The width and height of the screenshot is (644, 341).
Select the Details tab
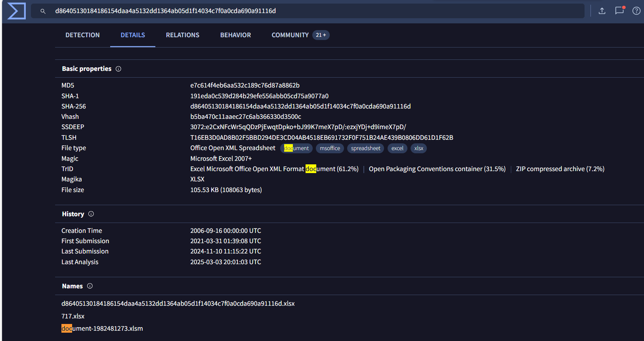click(x=133, y=35)
